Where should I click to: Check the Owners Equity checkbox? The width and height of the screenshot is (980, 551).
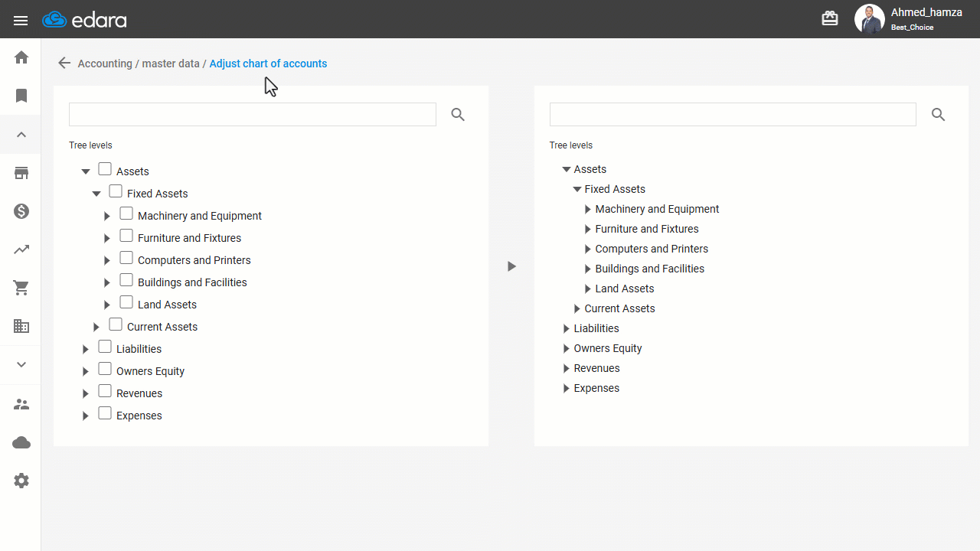pyautogui.click(x=105, y=369)
